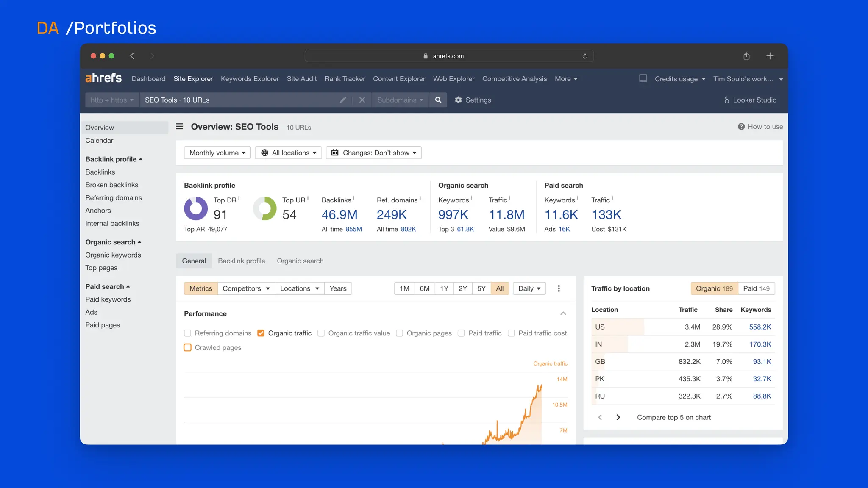Uncheck the Organic traffic checkbox
The image size is (868, 488).
[x=261, y=333]
